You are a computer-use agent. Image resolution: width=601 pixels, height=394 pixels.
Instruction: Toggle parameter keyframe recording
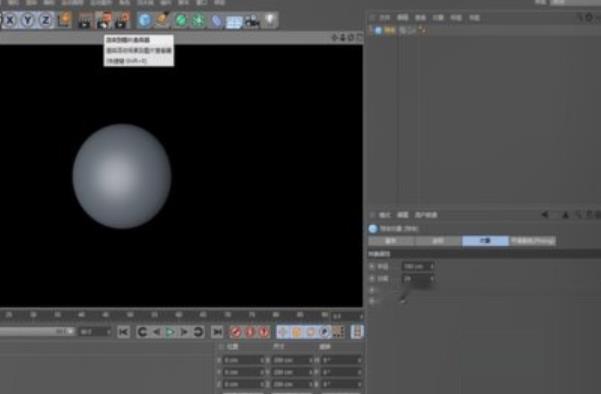tap(324, 332)
